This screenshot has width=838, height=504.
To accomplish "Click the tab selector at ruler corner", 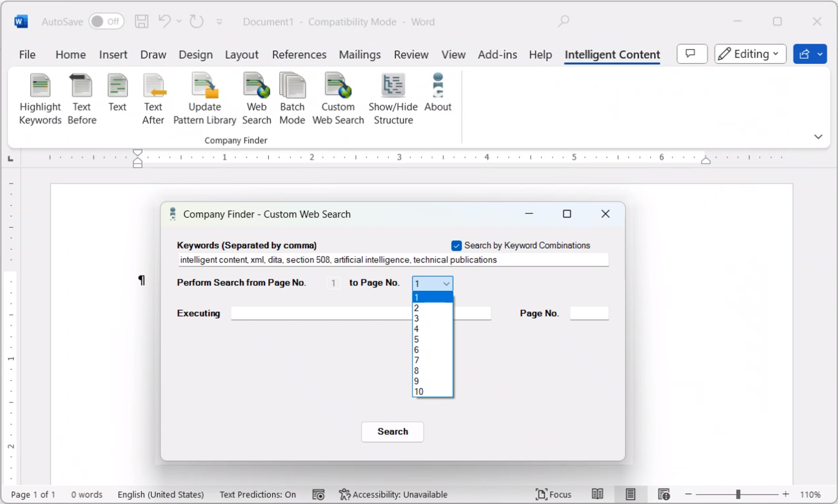I will point(10,159).
